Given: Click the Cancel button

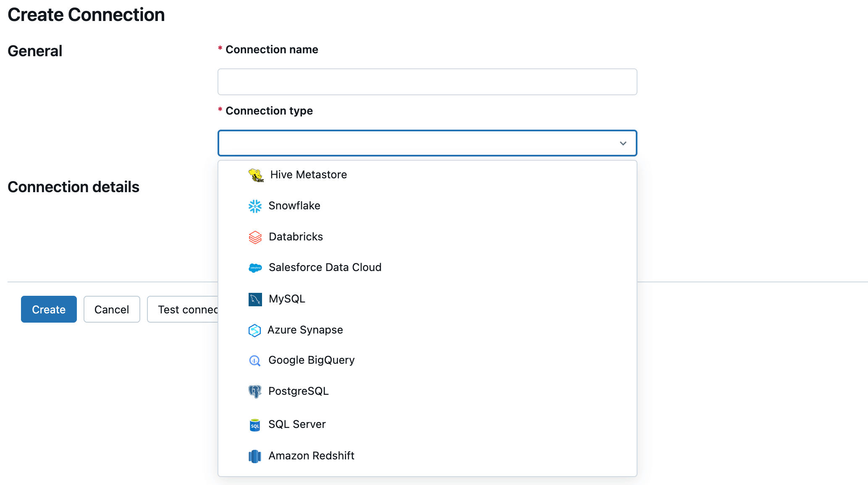Looking at the screenshot, I should click(111, 309).
